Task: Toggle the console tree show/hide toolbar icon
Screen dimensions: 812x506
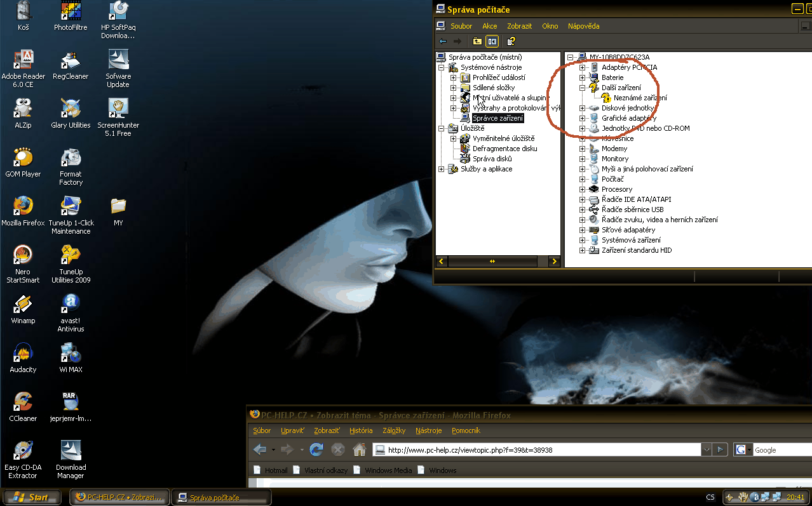Action: coord(492,41)
